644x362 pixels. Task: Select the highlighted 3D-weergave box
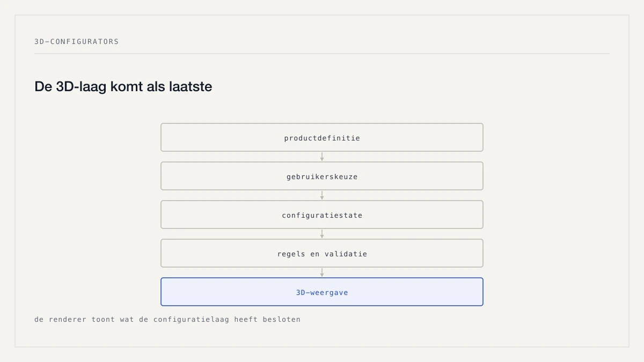[322, 292]
